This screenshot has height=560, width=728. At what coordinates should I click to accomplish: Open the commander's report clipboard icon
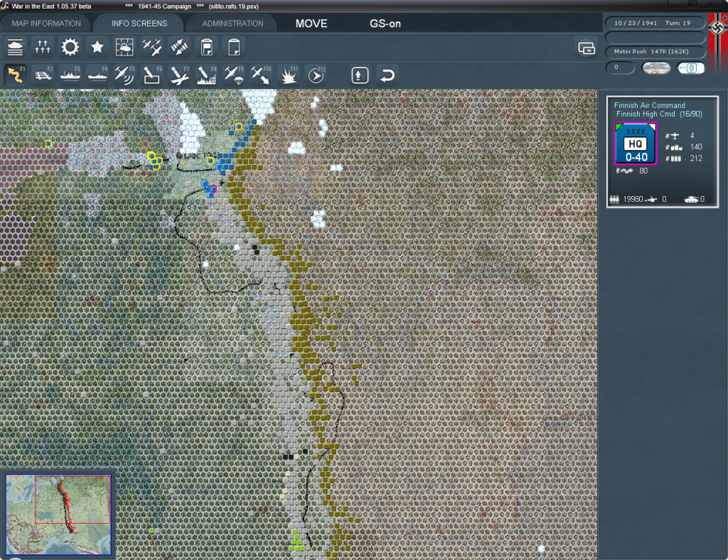point(207,48)
